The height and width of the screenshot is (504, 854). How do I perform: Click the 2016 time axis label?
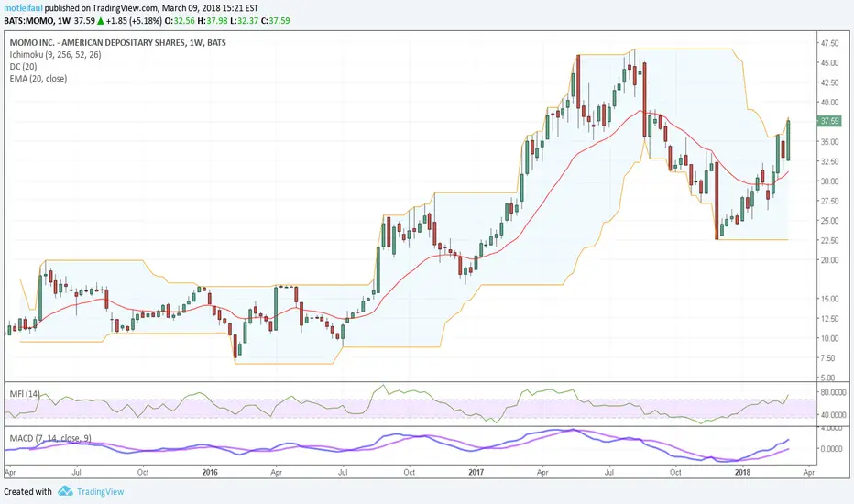210,473
